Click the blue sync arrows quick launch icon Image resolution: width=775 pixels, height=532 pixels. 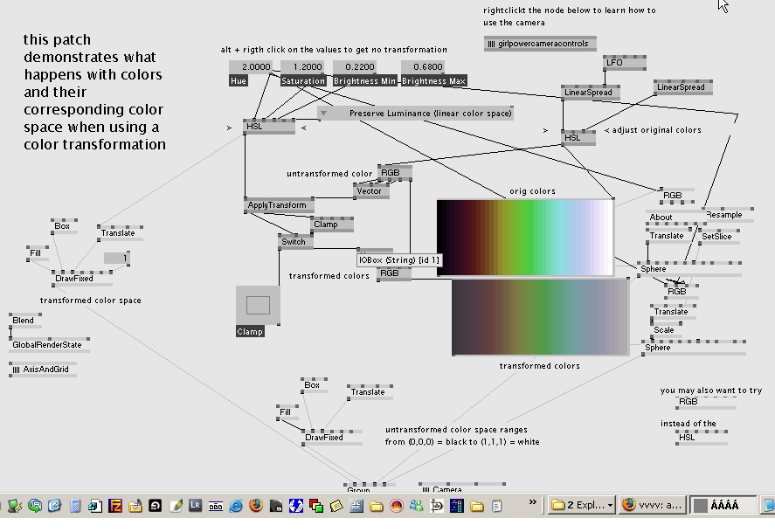click(295, 506)
